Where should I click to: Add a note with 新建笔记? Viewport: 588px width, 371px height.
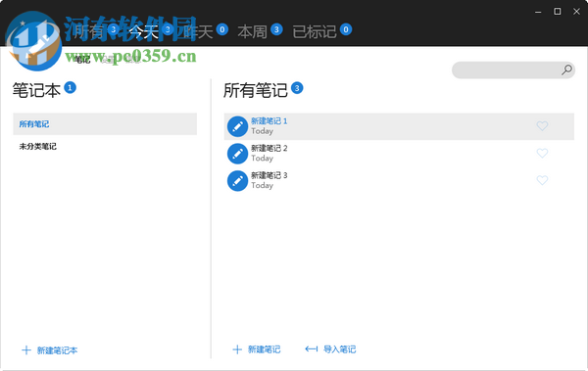257,349
